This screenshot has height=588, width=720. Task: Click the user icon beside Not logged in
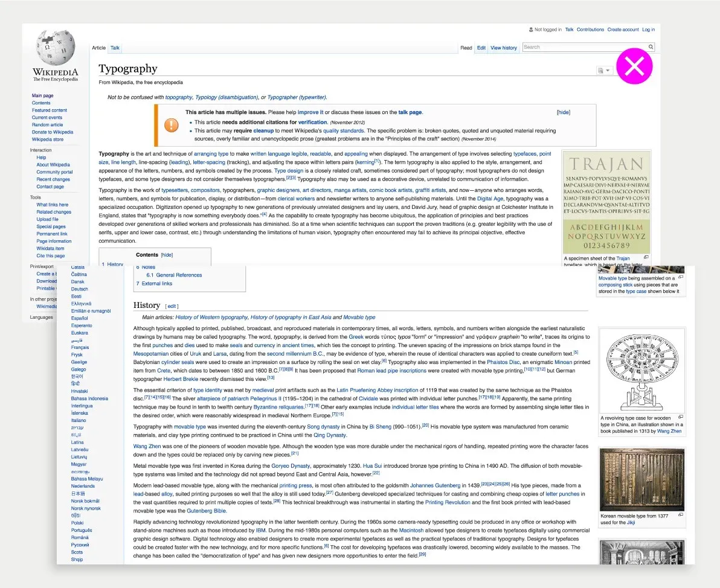[531, 30]
